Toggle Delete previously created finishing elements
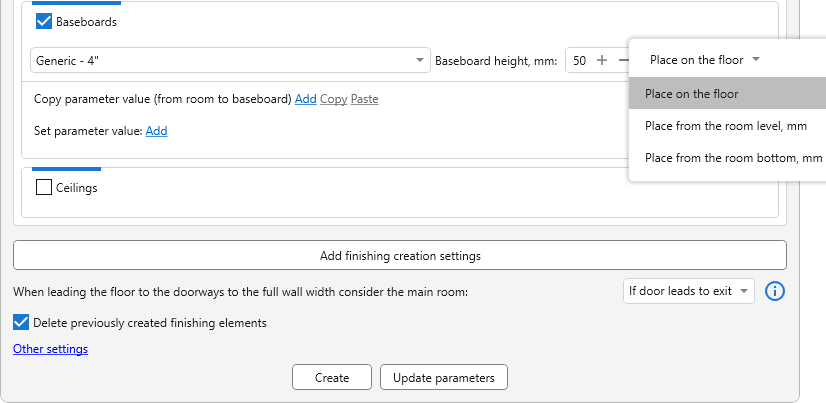 tap(21, 322)
